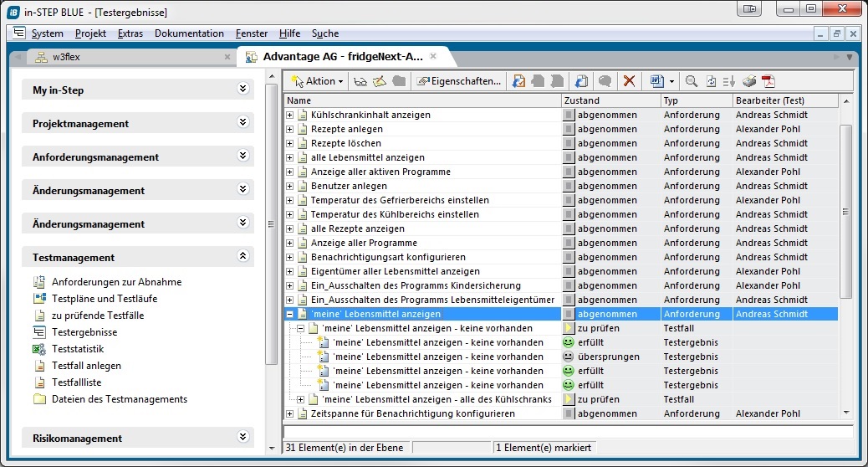Click the PDF export icon in toolbar

click(768, 81)
